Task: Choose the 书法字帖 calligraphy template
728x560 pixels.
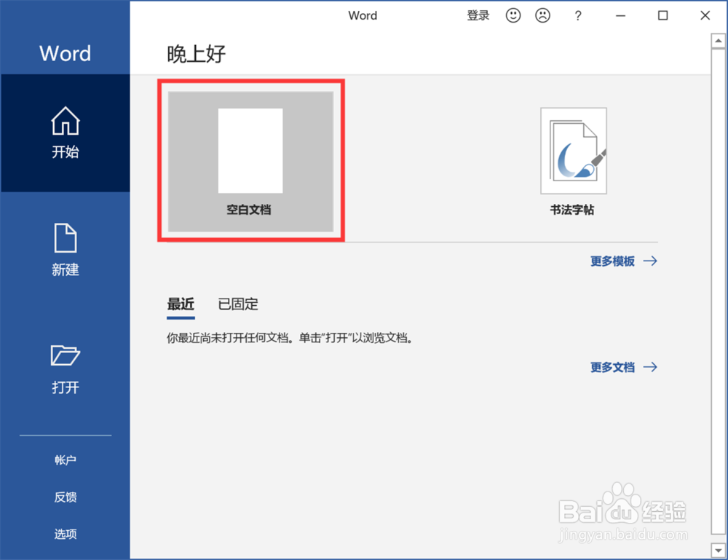Action: click(573, 161)
